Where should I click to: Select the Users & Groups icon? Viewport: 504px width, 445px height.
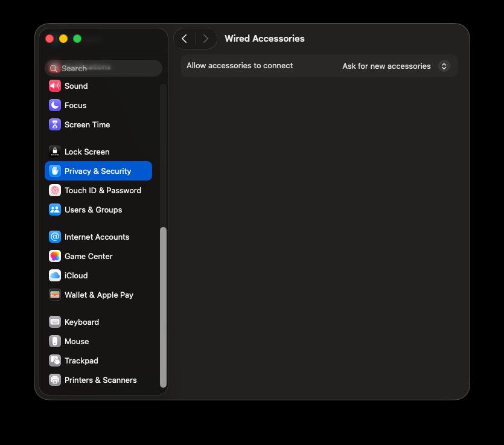(55, 210)
